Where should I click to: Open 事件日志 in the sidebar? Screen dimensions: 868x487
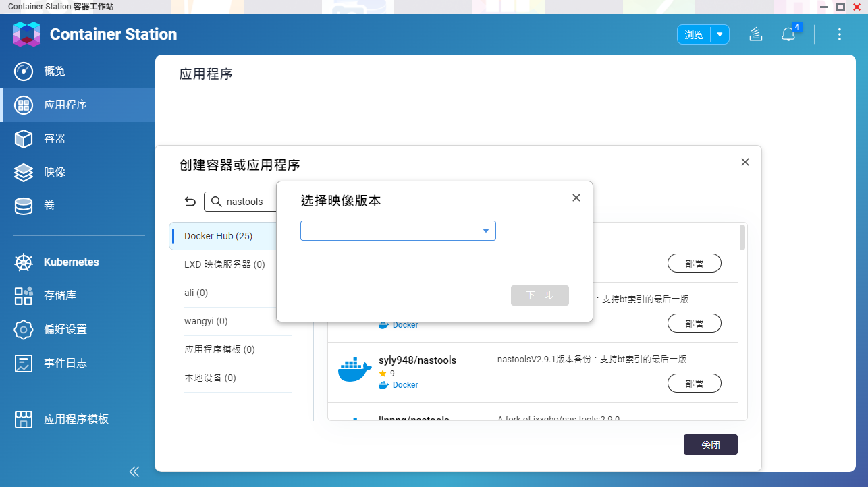78,363
